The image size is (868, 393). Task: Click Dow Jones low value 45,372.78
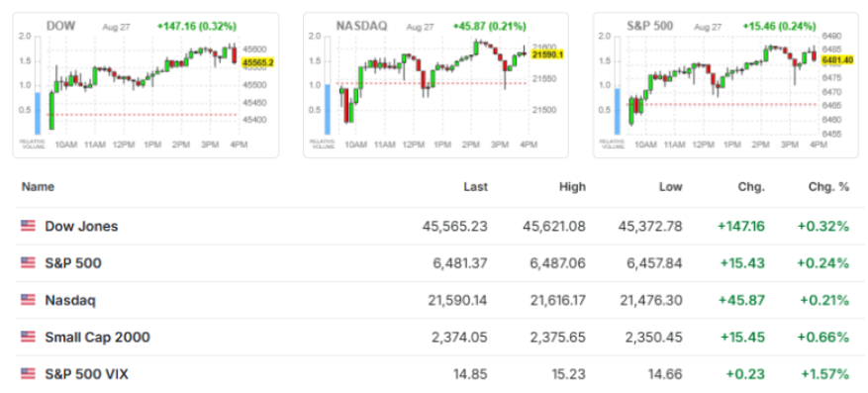(649, 227)
